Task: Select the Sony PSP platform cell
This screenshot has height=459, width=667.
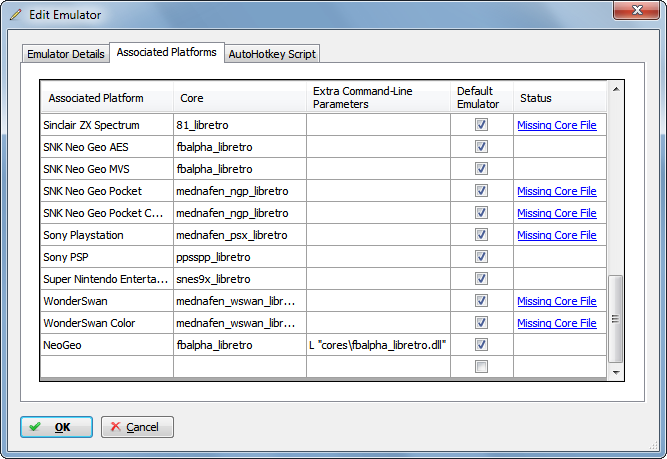Action: 107,257
